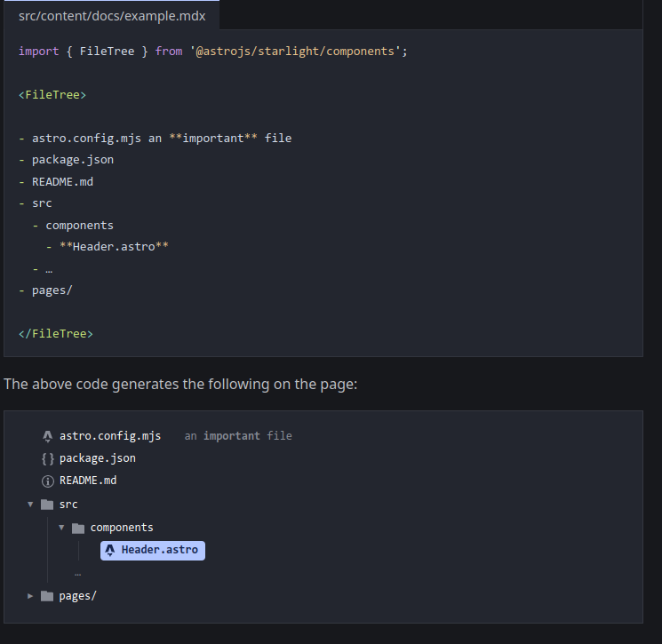This screenshot has width=662, height=644.
Task: Open README.md in the rendered tree
Action: click(x=88, y=481)
